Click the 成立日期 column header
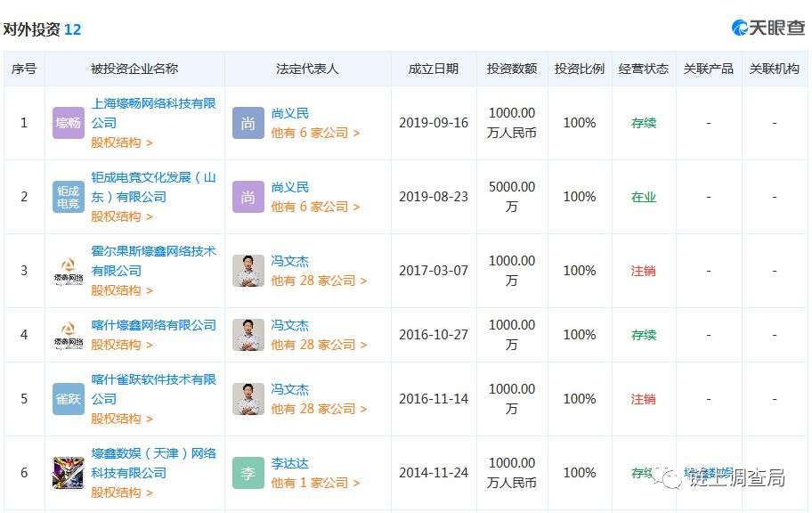Image resolution: width=812 pixels, height=513 pixels. click(434, 69)
